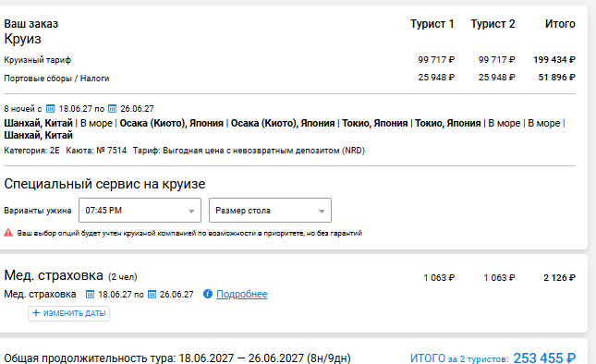The image size is (596, 364).
Task: Open the 07:45 PM dinner time dropdown
Action: click(140, 210)
